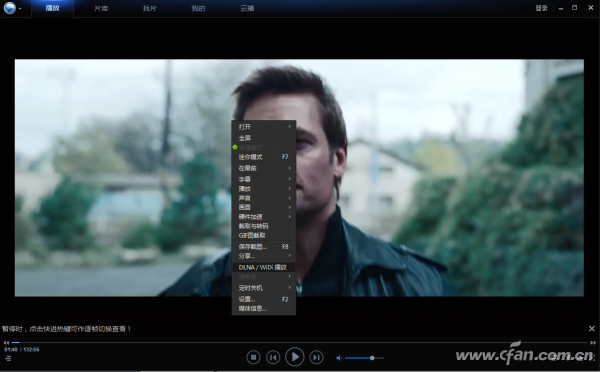Open the 云播 tab
The height and width of the screenshot is (372, 600).
pyautogui.click(x=247, y=8)
